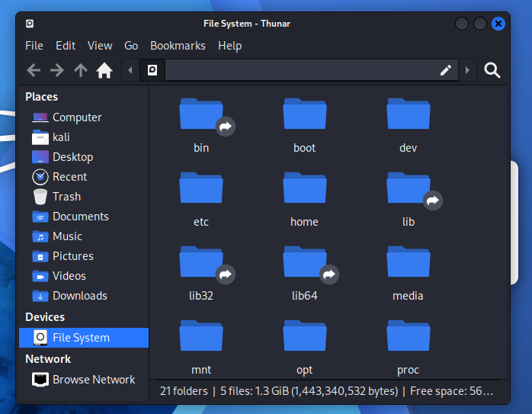
Task: Open Recent in the sidebar
Action: (x=84, y=177)
